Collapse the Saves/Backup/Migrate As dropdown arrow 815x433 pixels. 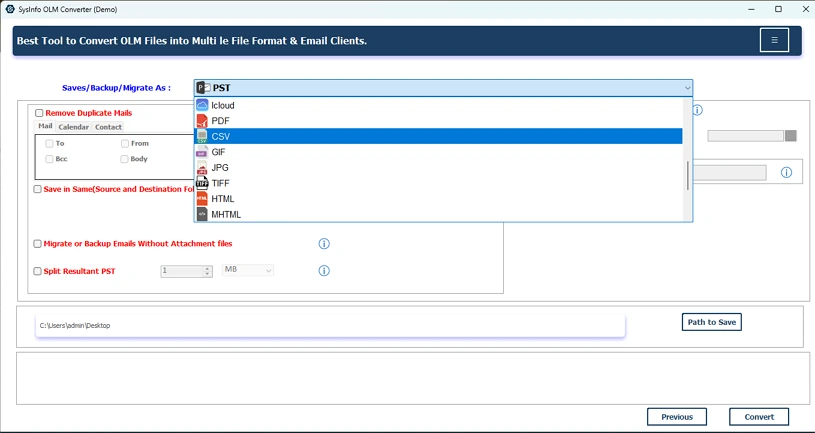pyautogui.click(x=687, y=88)
